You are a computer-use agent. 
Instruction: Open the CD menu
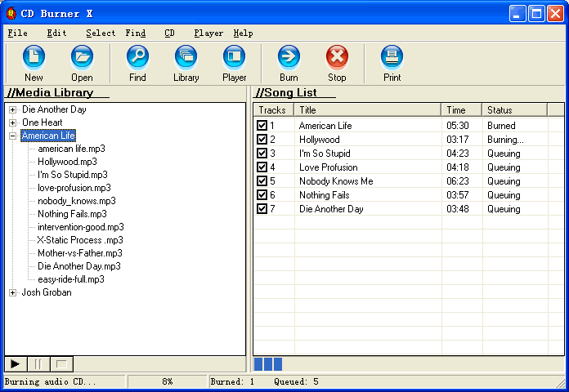click(x=169, y=33)
